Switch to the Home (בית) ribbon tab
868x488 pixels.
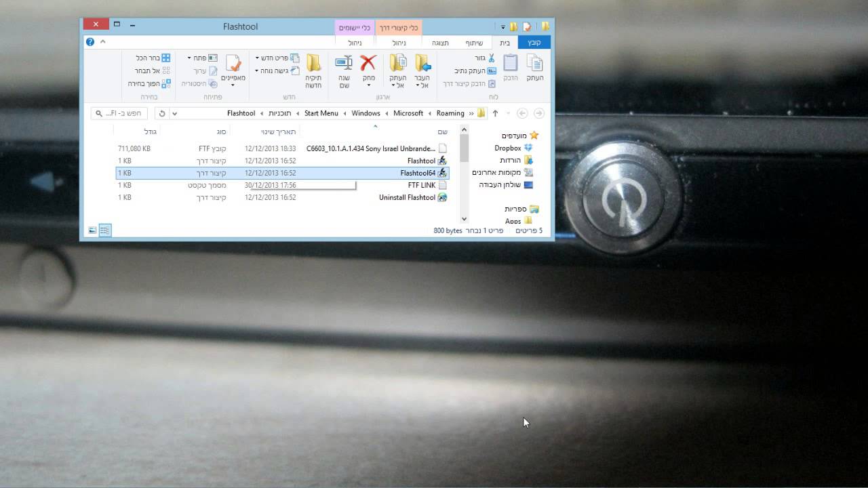(x=505, y=43)
